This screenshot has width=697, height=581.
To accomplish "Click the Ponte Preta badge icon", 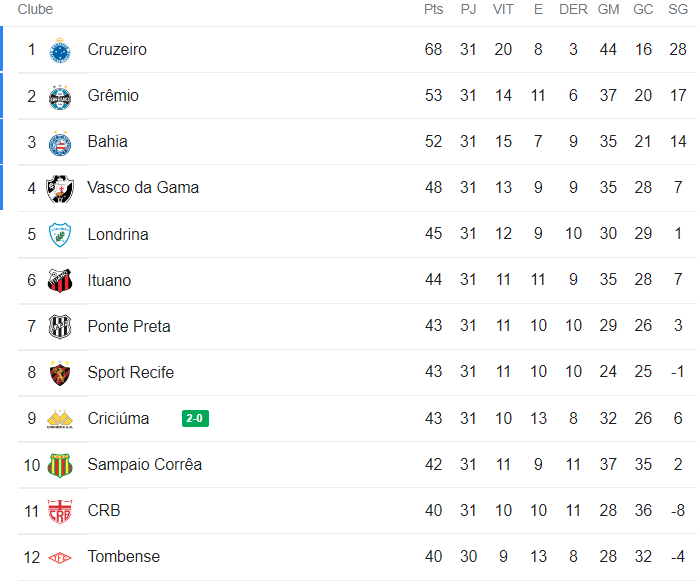I will click(60, 326).
